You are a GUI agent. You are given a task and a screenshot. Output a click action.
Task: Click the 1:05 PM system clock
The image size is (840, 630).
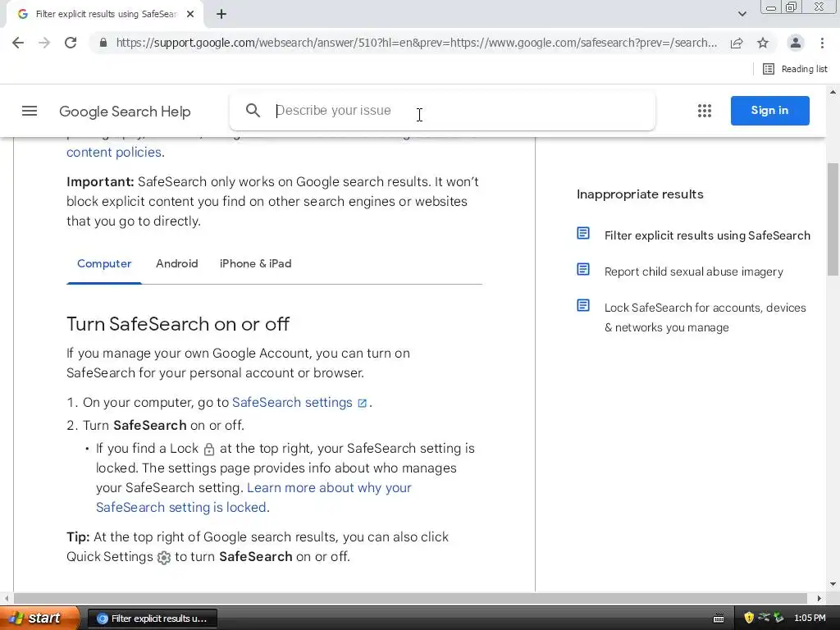pyautogui.click(x=810, y=619)
